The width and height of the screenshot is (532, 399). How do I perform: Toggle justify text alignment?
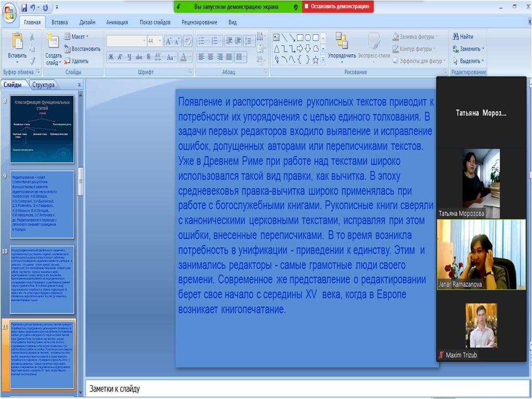(230, 57)
